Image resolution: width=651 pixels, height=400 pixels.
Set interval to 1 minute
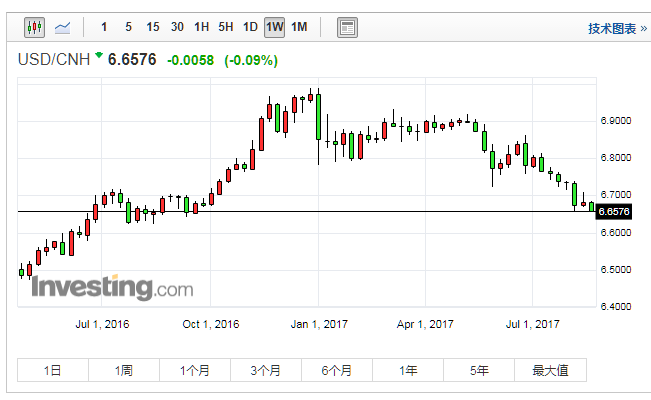105,27
